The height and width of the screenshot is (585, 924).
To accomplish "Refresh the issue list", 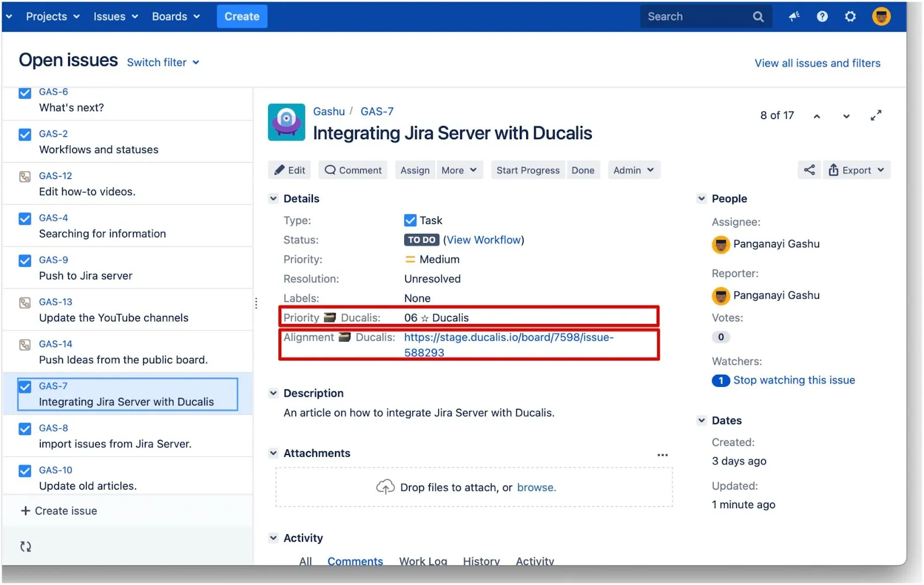I will 25,546.
